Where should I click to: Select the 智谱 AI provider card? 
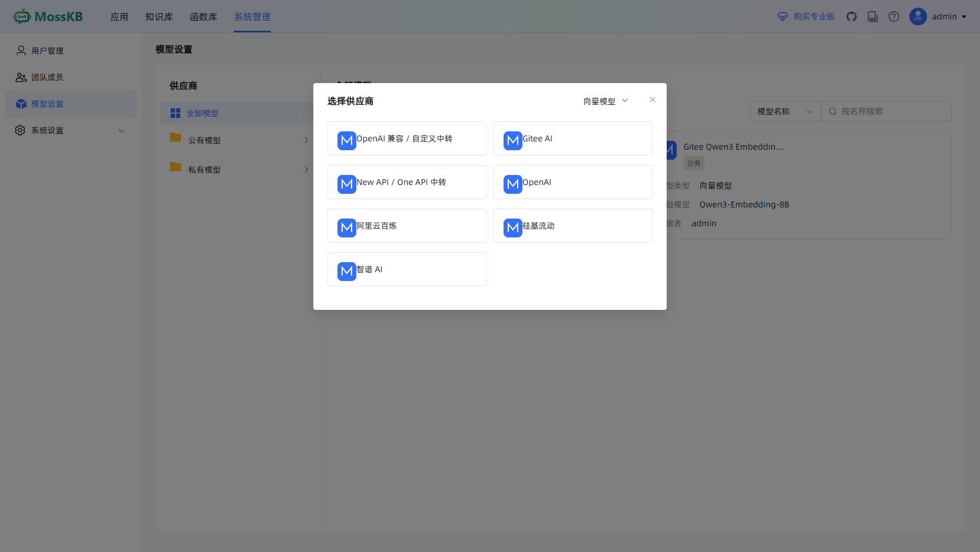pos(407,269)
